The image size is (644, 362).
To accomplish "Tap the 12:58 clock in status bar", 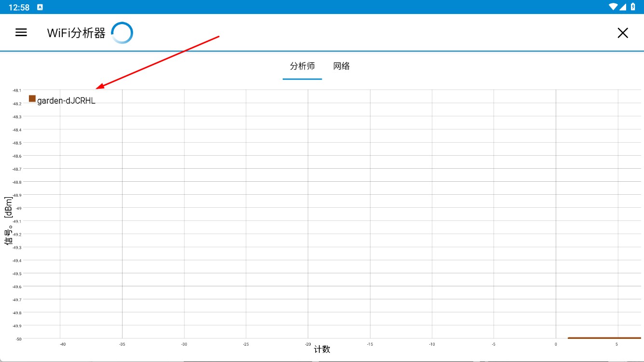I will pyautogui.click(x=19, y=7).
